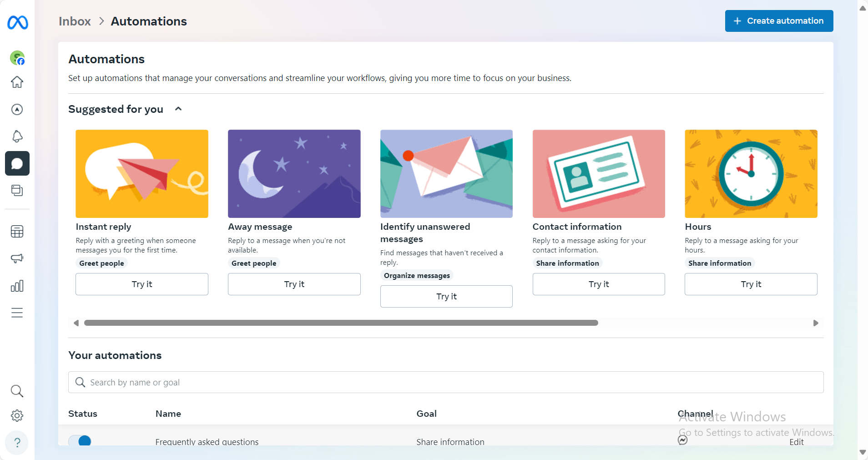Open the Inbox chat bubble icon
This screenshot has height=460, width=868.
pos(17,163)
